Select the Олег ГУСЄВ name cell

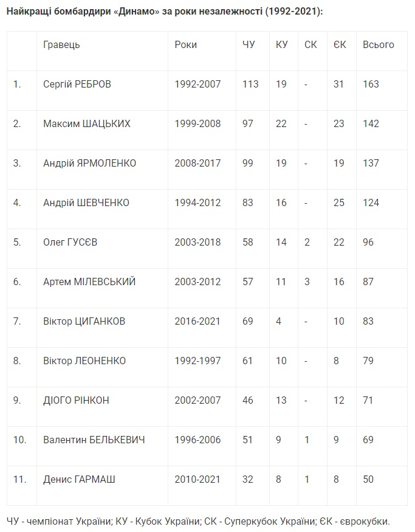pos(70,242)
